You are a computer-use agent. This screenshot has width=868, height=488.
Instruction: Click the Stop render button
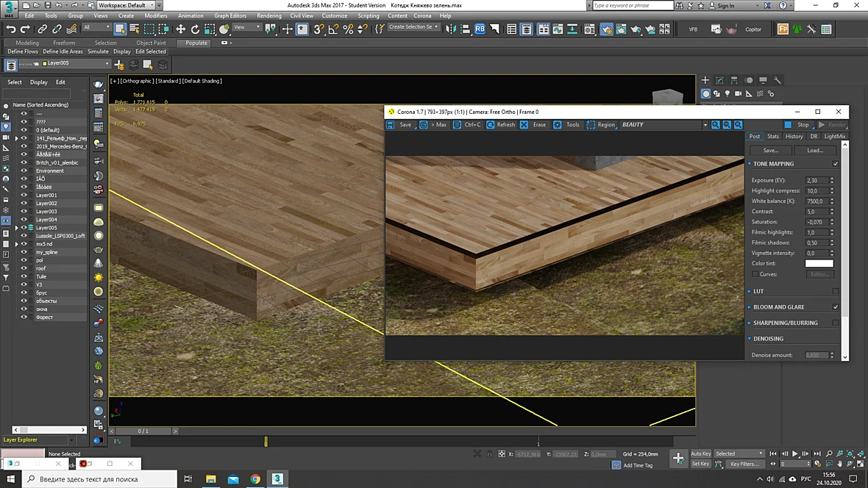point(797,124)
